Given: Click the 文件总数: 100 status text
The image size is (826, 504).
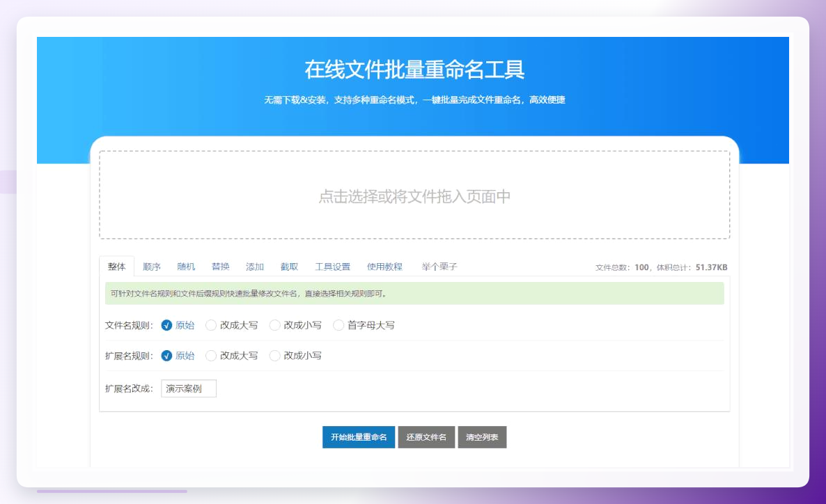Looking at the screenshot, I should click(622, 267).
